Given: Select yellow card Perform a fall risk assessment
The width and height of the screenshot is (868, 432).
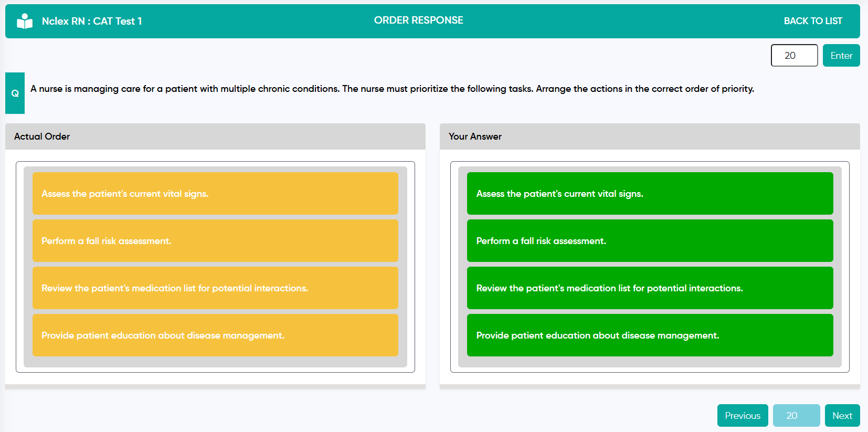Looking at the screenshot, I should pos(215,241).
